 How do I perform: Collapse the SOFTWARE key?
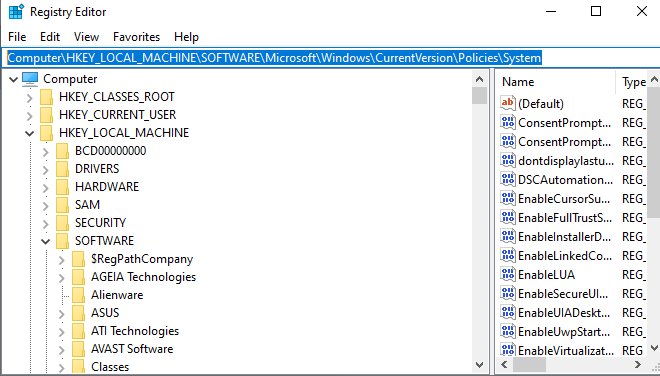(x=45, y=242)
